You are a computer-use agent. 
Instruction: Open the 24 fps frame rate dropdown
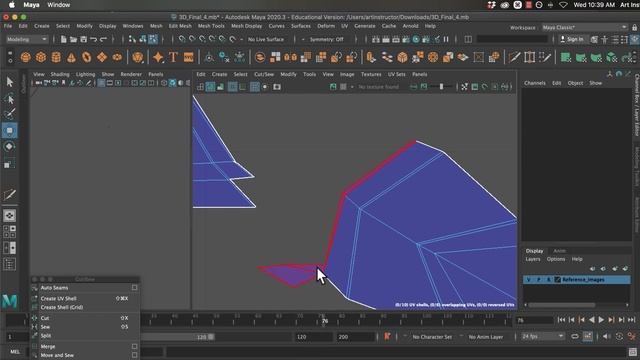542,337
